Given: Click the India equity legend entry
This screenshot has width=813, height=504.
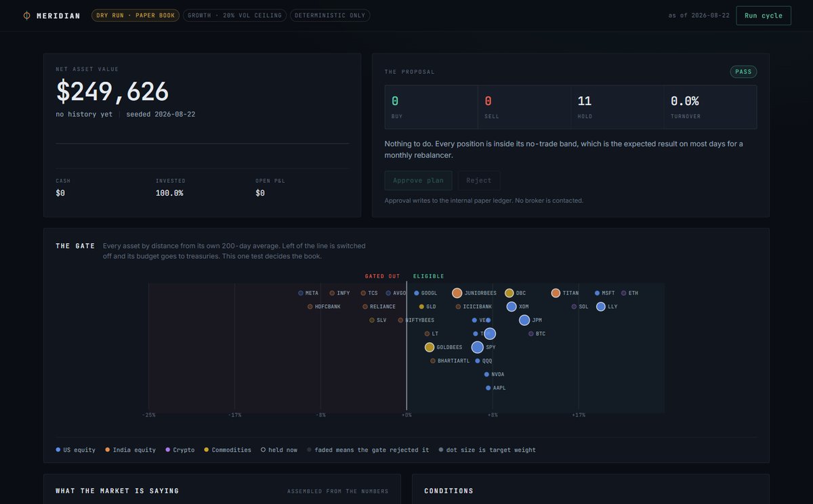Looking at the screenshot, I should click(130, 450).
